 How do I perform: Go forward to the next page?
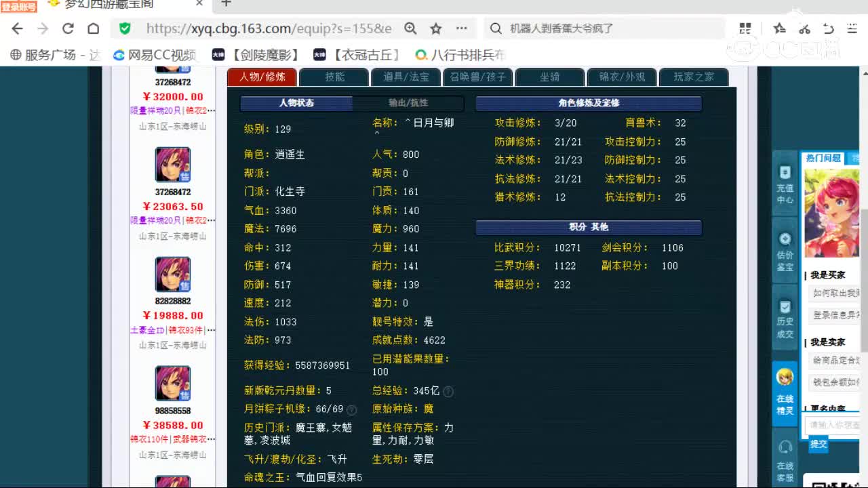pyautogui.click(x=43, y=28)
